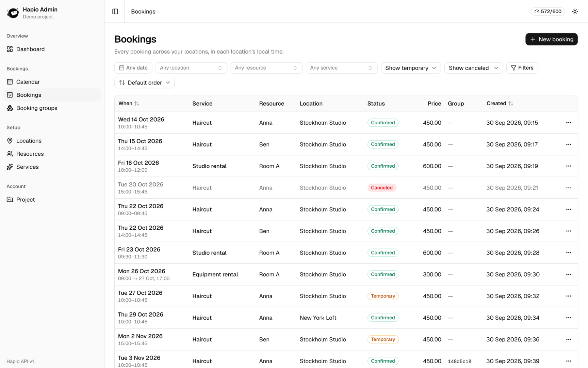Click the Bookings item in sidebar
Screen dimensions: 588x368
(52, 95)
